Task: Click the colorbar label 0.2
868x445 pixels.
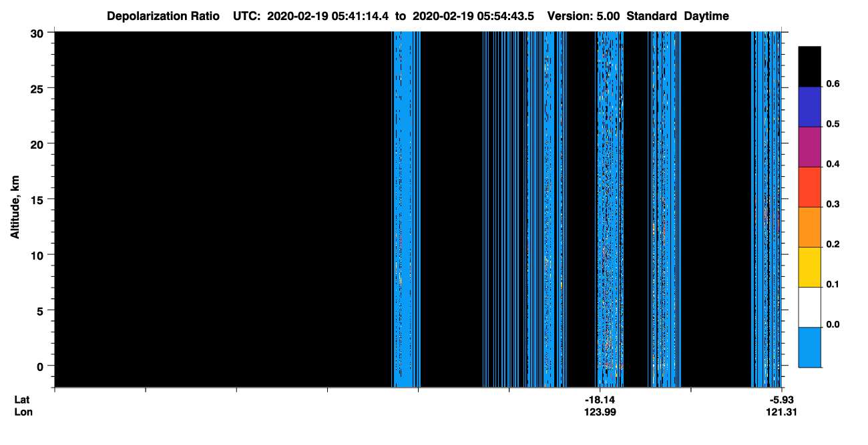Action: 833,244
